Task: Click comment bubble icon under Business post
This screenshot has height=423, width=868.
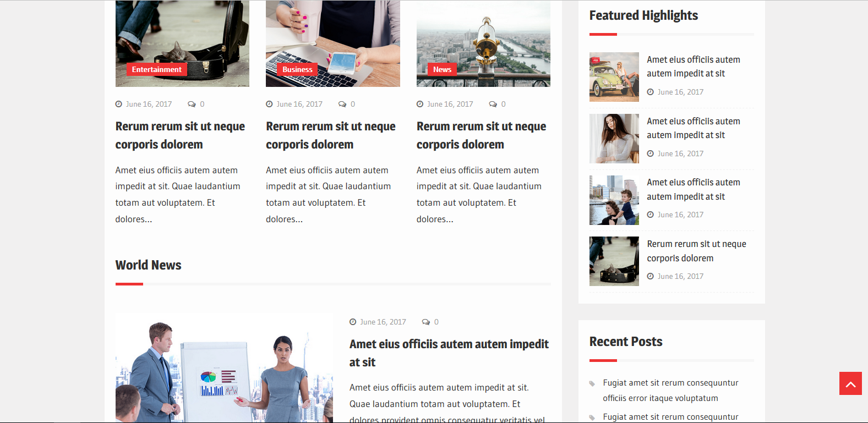Action: pyautogui.click(x=342, y=104)
